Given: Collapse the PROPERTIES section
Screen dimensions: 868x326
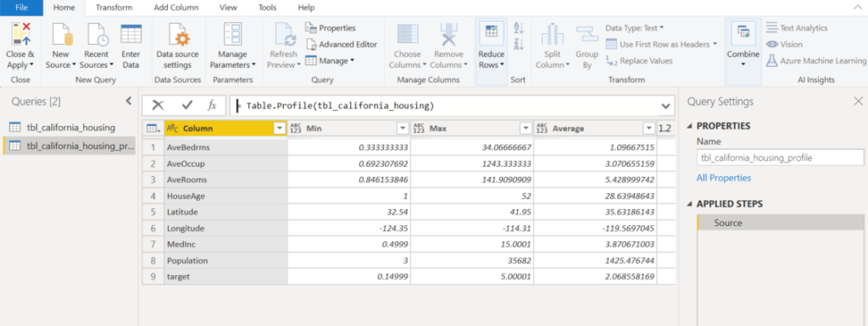Looking at the screenshot, I should pyautogui.click(x=689, y=126).
